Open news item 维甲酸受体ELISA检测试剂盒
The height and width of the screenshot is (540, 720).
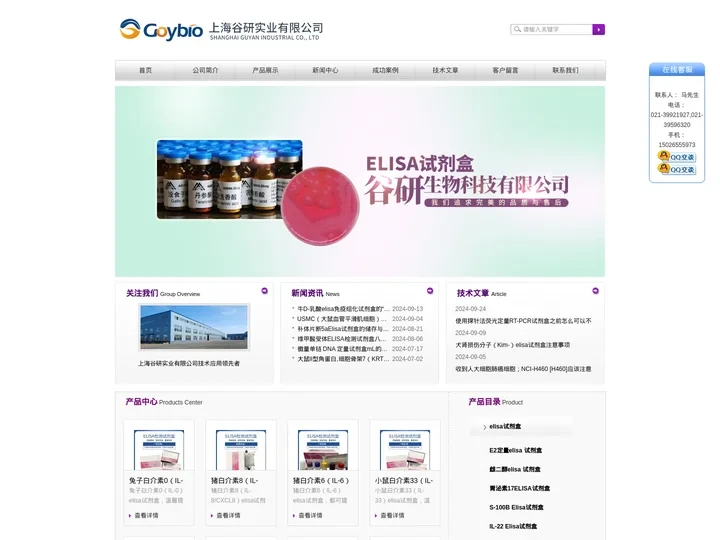point(342,339)
